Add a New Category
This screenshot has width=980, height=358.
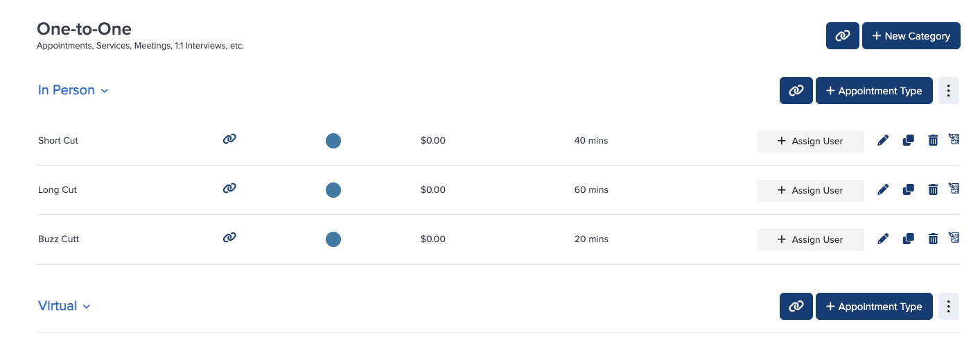tap(911, 36)
